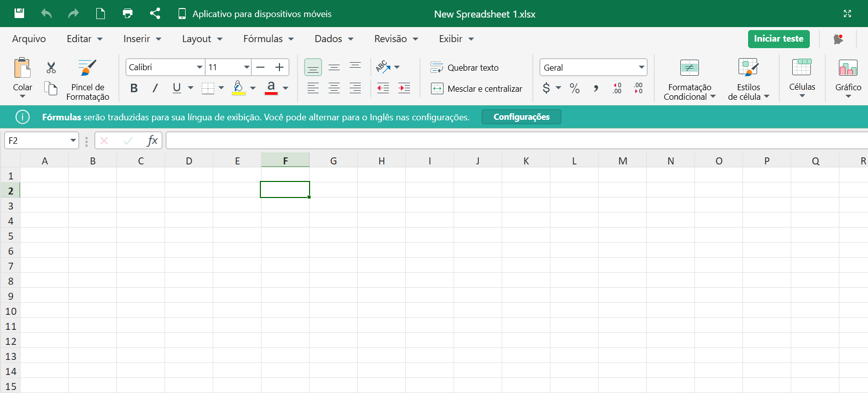
Task: Create a new document with the page icon
Action: click(x=100, y=14)
